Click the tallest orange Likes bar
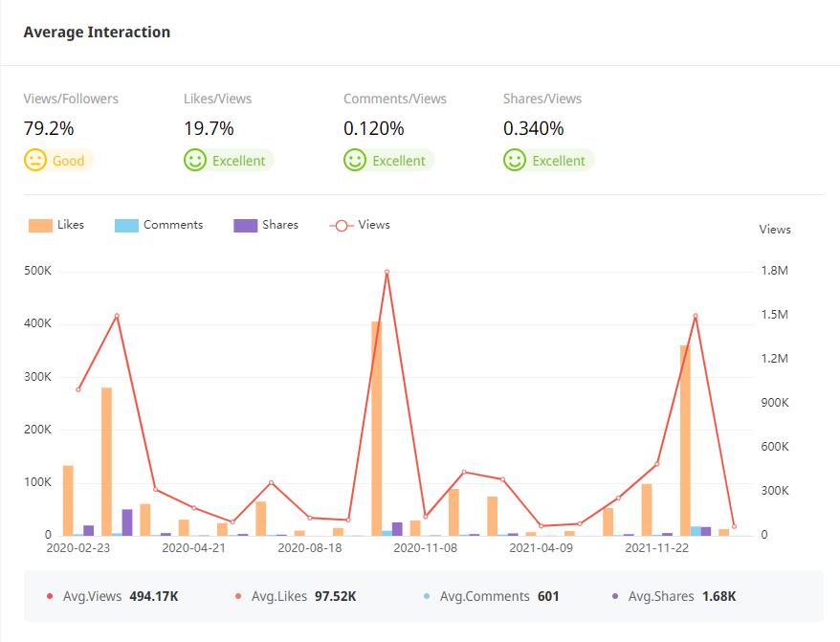This screenshot has height=642, width=840. point(376,428)
